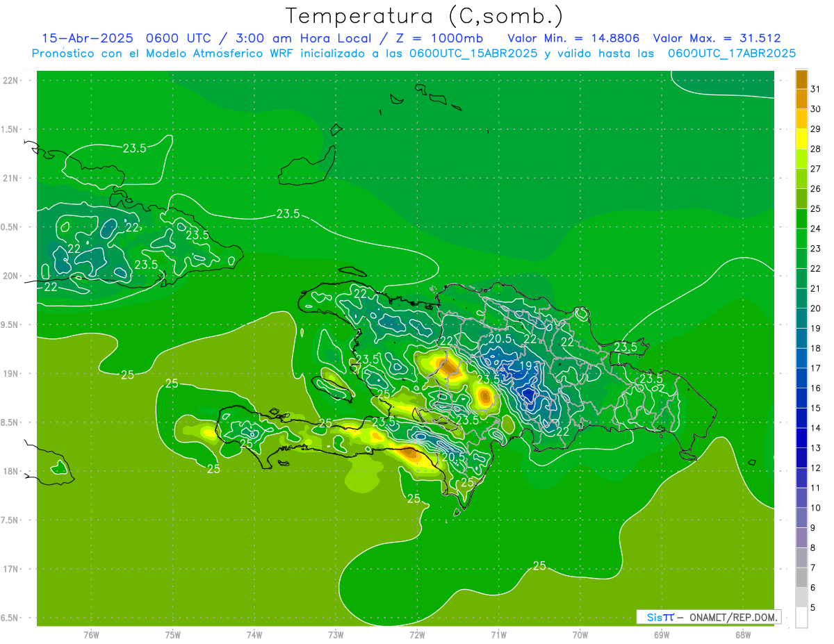Click the legend label "31" on colorbar
Image resolution: width=834 pixels, height=644 pixels.
[816, 89]
